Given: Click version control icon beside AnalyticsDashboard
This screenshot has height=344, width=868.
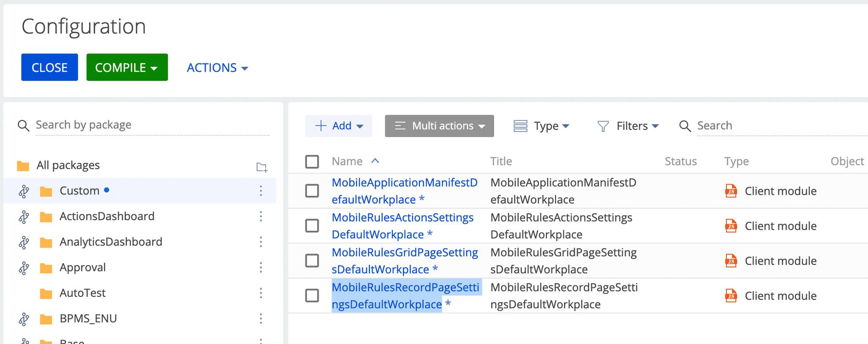Looking at the screenshot, I should point(24,242).
